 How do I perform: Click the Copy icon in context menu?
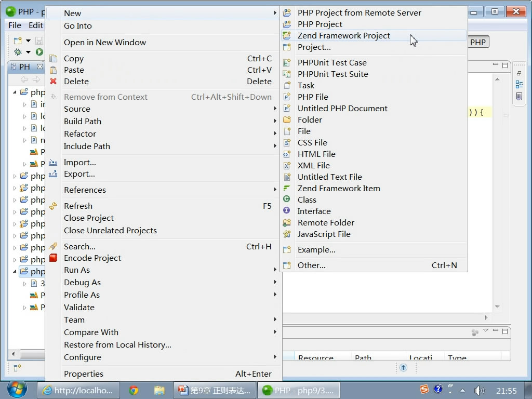click(54, 58)
